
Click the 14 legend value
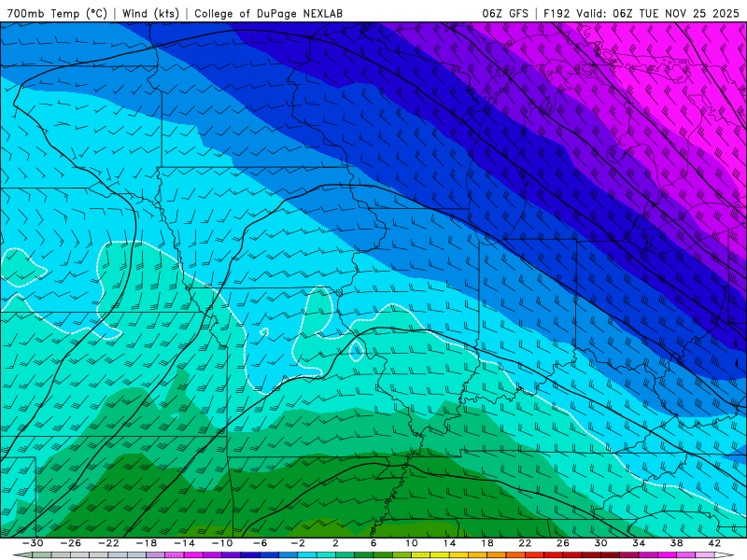point(449,543)
